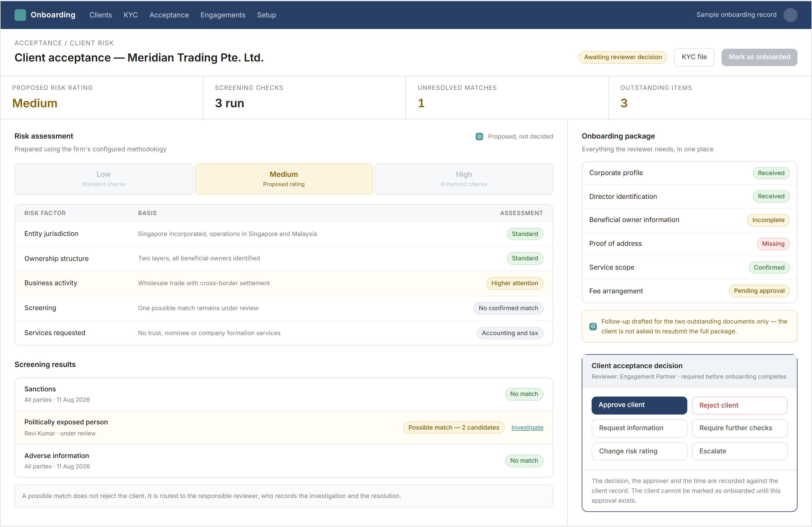The image size is (812, 527).
Task: Open the Setup menu item
Action: pyautogui.click(x=267, y=15)
